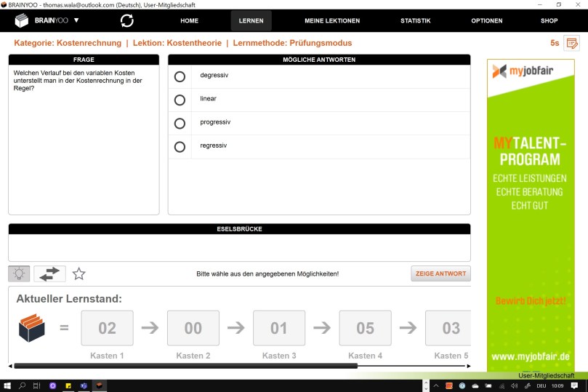This screenshot has height=392, width=588.
Task: Select the 'degressiv' answer option
Action: click(180, 76)
